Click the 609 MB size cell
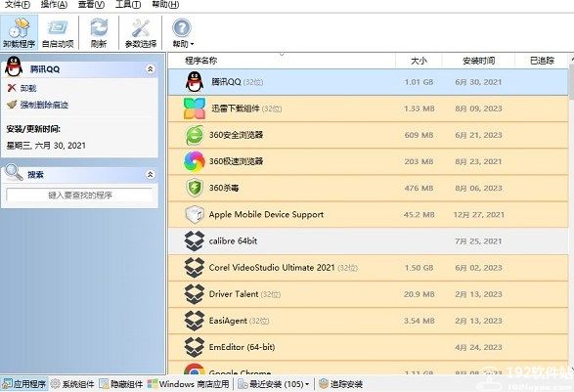 pyautogui.click(x=419, y=135)
